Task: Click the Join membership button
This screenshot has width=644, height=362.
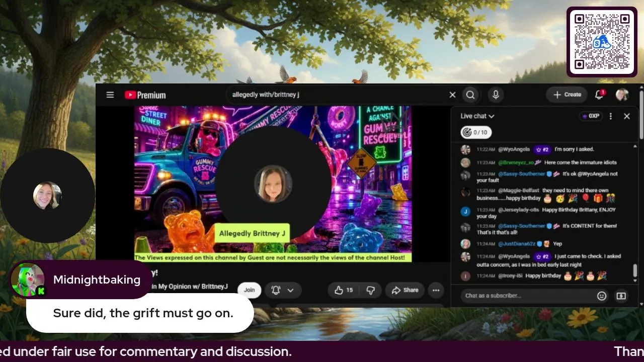Action: pos(249,290)
